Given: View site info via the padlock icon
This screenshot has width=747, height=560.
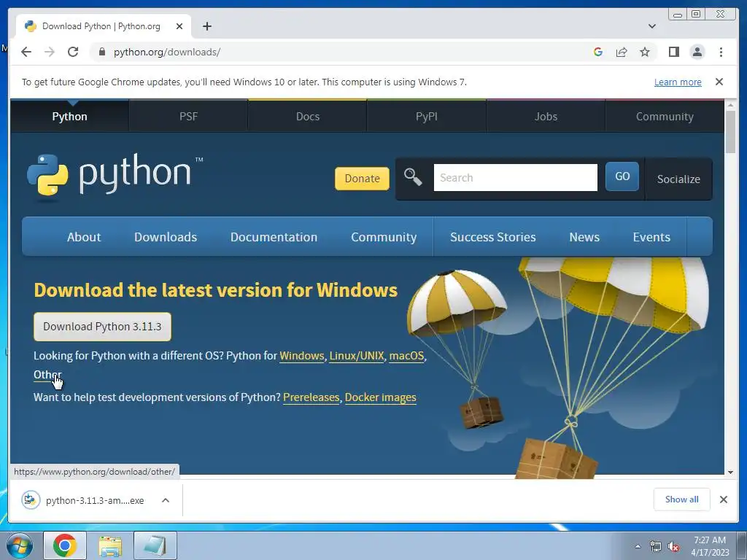Looking at the screenshot, I should [101, 52].
